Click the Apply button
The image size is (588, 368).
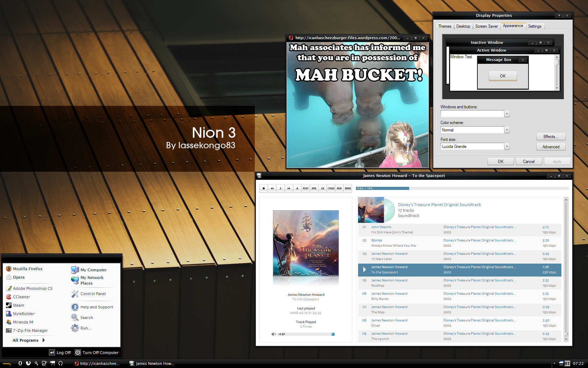[557, 162]
